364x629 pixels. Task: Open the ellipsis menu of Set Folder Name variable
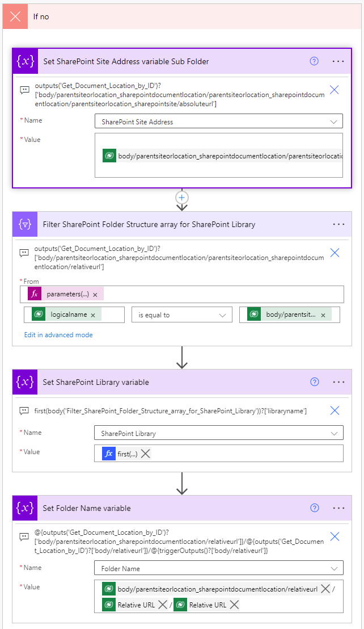point(339,508)
